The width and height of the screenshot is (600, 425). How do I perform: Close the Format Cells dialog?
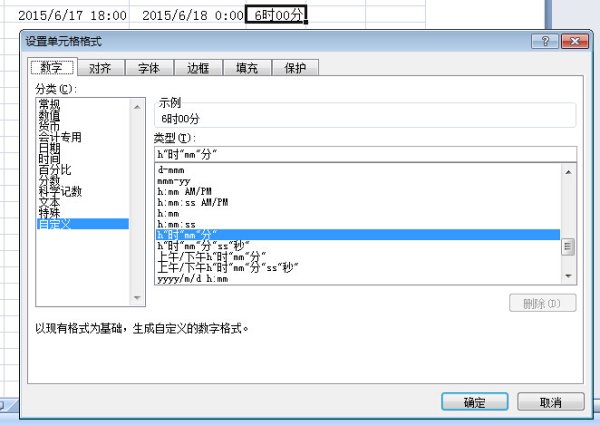point(574,41)
